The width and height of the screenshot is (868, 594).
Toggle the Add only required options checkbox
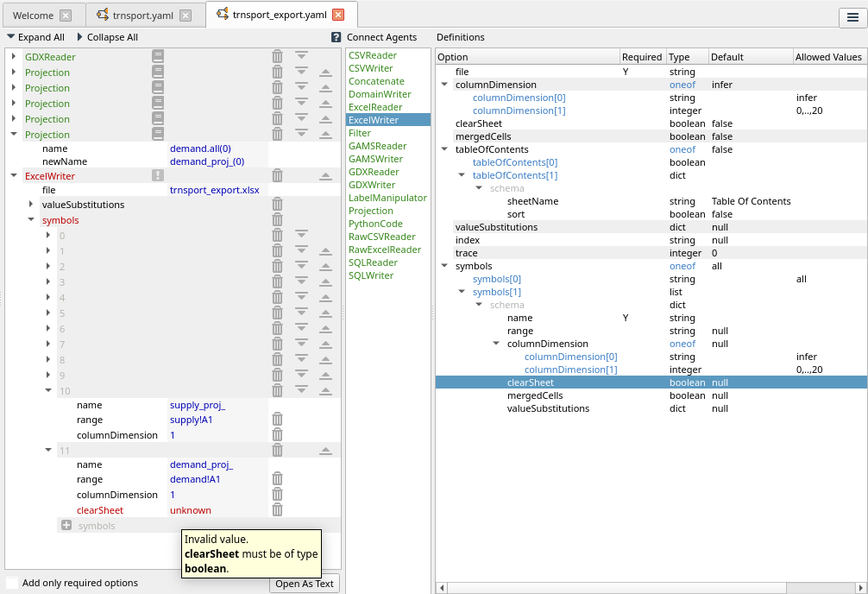pyautogui.click(x=12, y=583)
